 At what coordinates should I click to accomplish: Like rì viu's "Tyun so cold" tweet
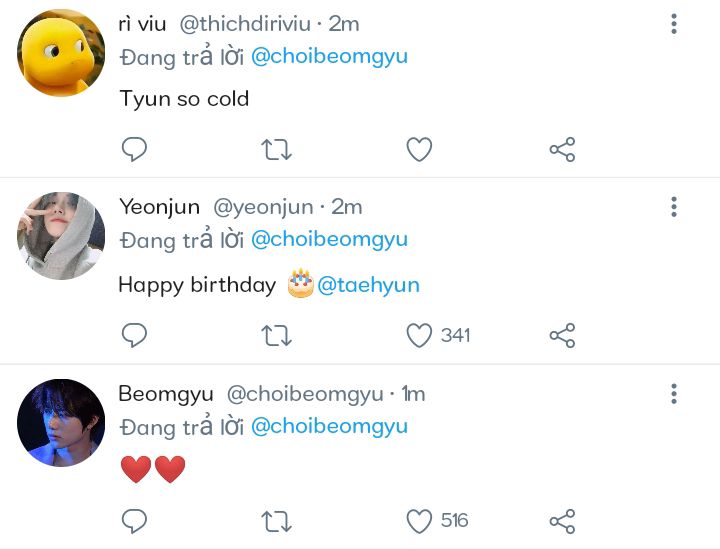[x=419, y=150]
